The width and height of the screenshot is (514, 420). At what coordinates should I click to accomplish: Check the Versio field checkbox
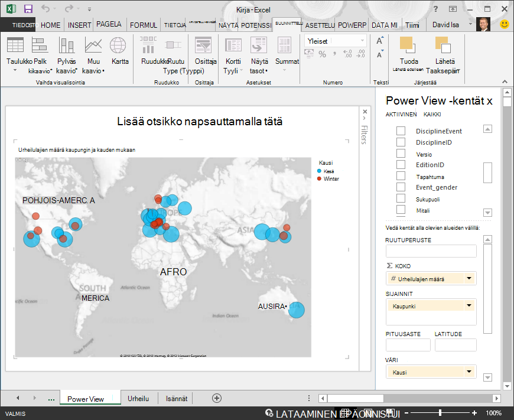click(401, 154)
